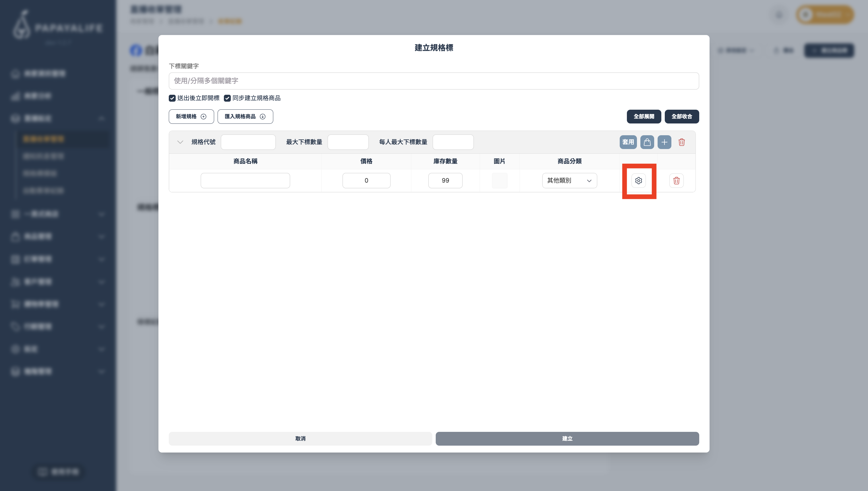868x491 pixels.
Task: Click 全部收合 collapse all button
Action: point(682,116)
